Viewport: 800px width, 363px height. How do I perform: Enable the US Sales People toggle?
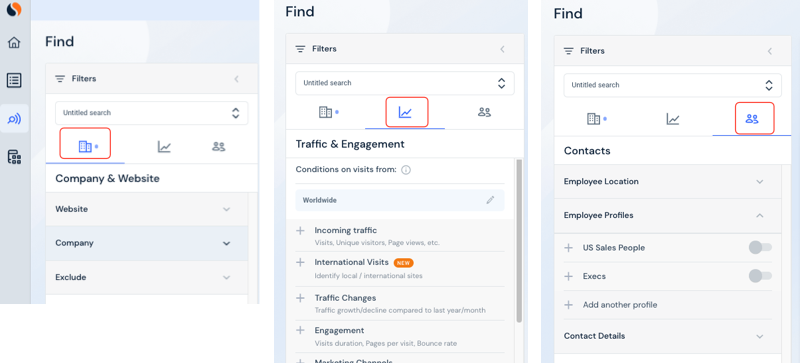tap(760, 248)
